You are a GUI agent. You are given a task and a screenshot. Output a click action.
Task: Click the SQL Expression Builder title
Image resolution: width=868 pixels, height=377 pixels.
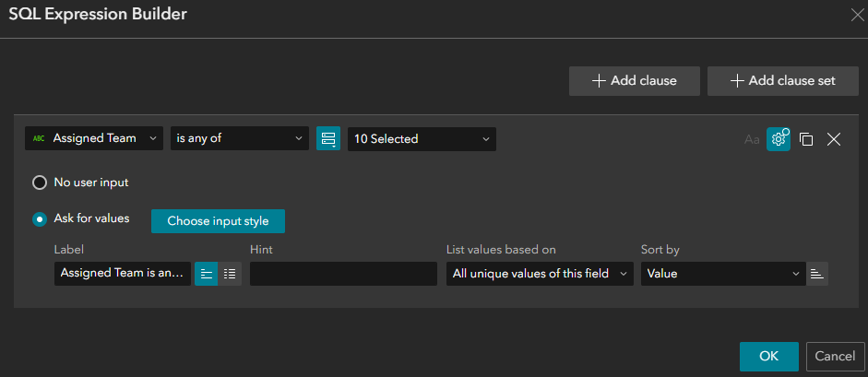click(x=98, y=15)
